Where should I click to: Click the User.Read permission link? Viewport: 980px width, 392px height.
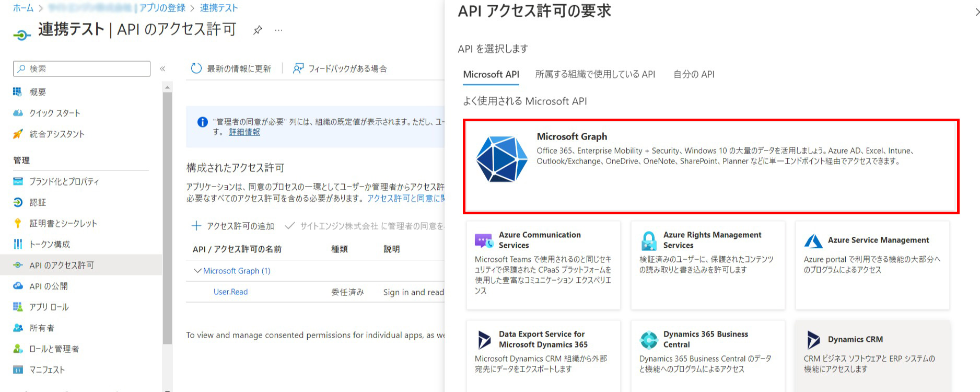230,292
